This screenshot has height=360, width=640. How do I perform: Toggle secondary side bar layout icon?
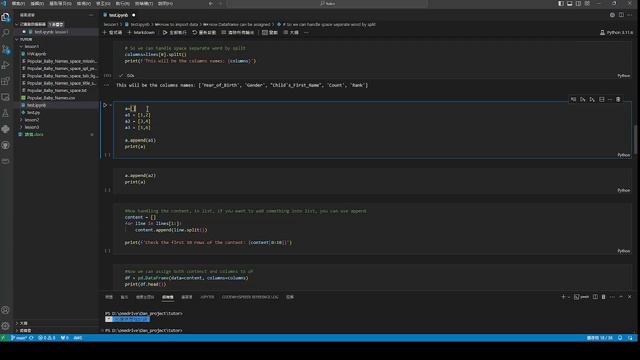(x=578, y=4)
